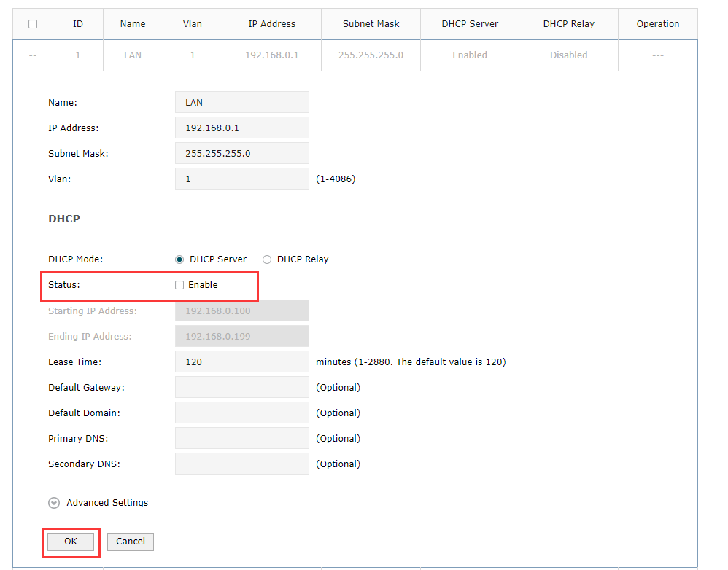Edit the IP Address field 192.168.0.1

[242, 128]
